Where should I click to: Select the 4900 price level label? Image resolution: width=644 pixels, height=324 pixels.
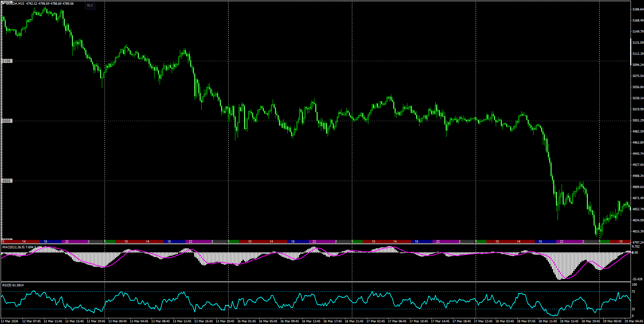(x=7, y=181)
